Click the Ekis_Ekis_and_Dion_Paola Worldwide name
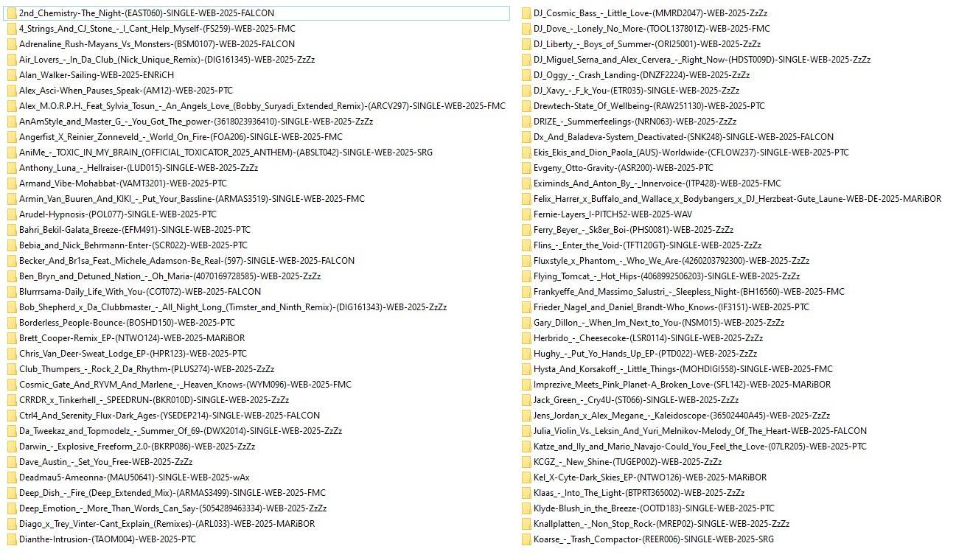This screenshot has width=956, height=560. [x=691, y=153]
